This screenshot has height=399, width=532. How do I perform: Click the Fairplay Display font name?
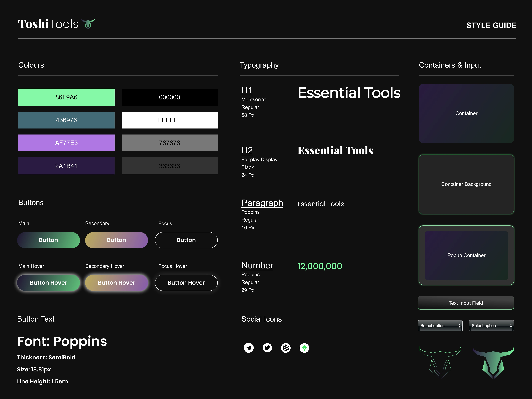click(x=259, y=159)
